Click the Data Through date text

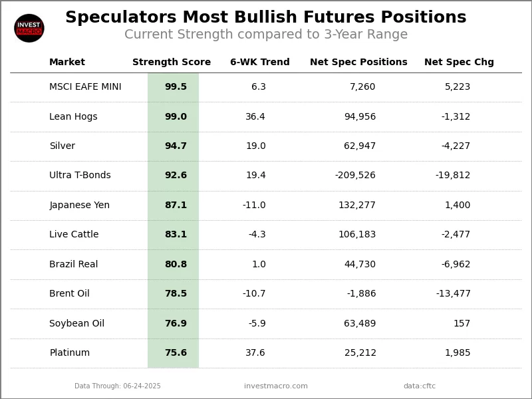[x=118, y=386]
